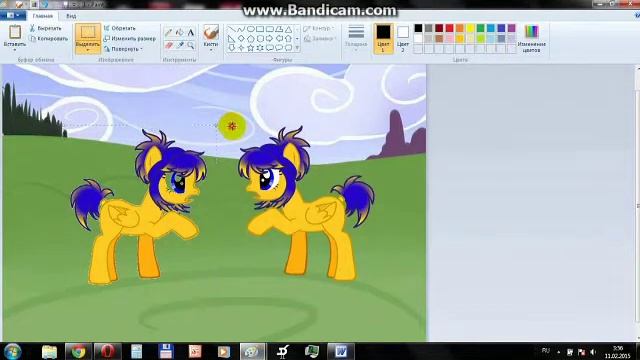This screenshot has height=360, width=640.
Task: Select the Pencil tool
Action: tap(169, 33)
